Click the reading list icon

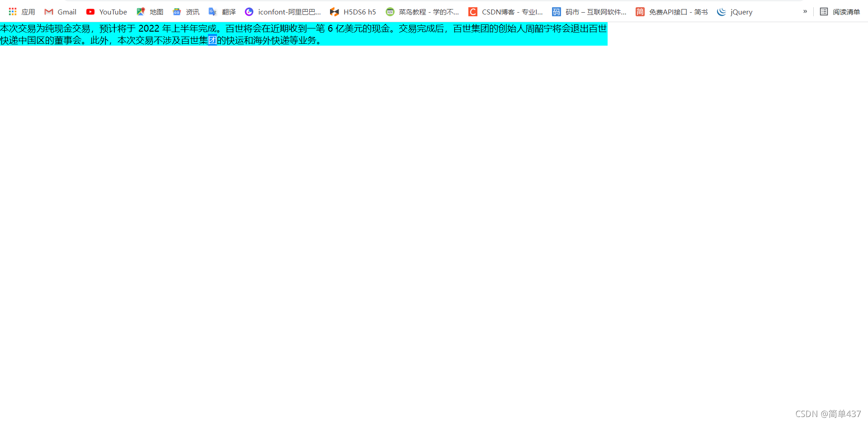click(x=824, y=12)
